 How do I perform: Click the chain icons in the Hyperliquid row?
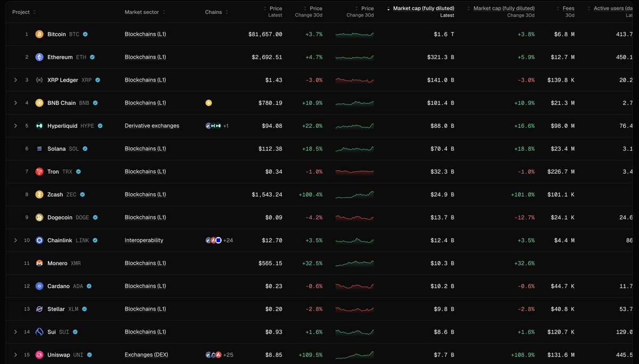pyautogui.click(x=213, y=126)
